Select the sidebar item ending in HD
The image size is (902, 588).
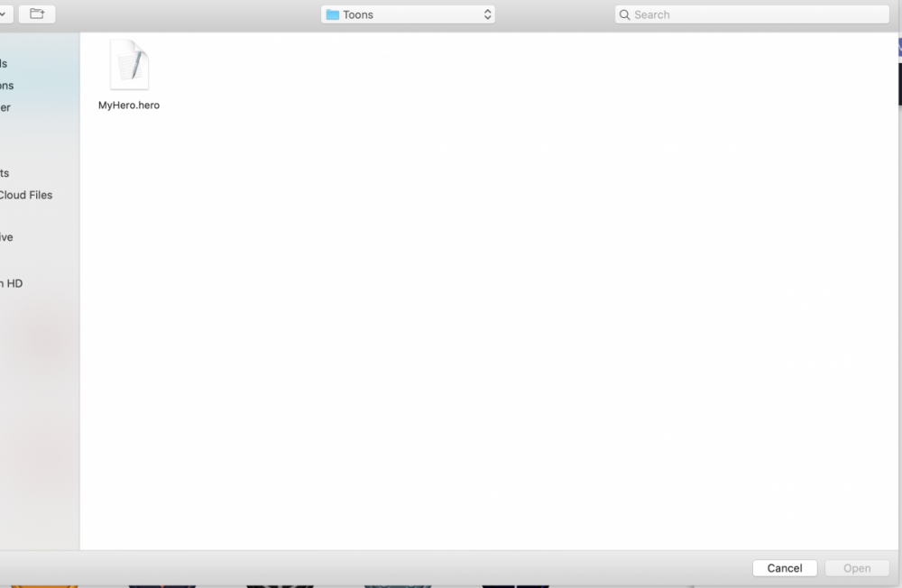pos(12,283)
